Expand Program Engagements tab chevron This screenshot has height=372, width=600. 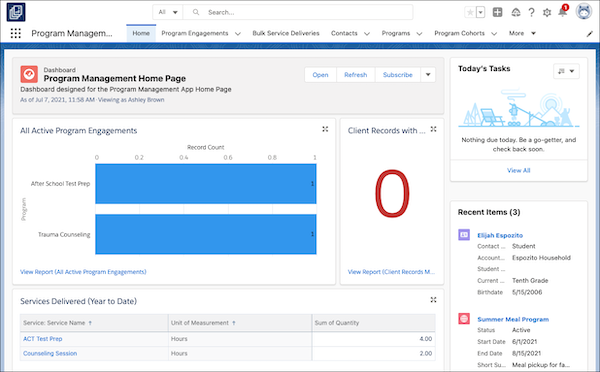(238, 34)
